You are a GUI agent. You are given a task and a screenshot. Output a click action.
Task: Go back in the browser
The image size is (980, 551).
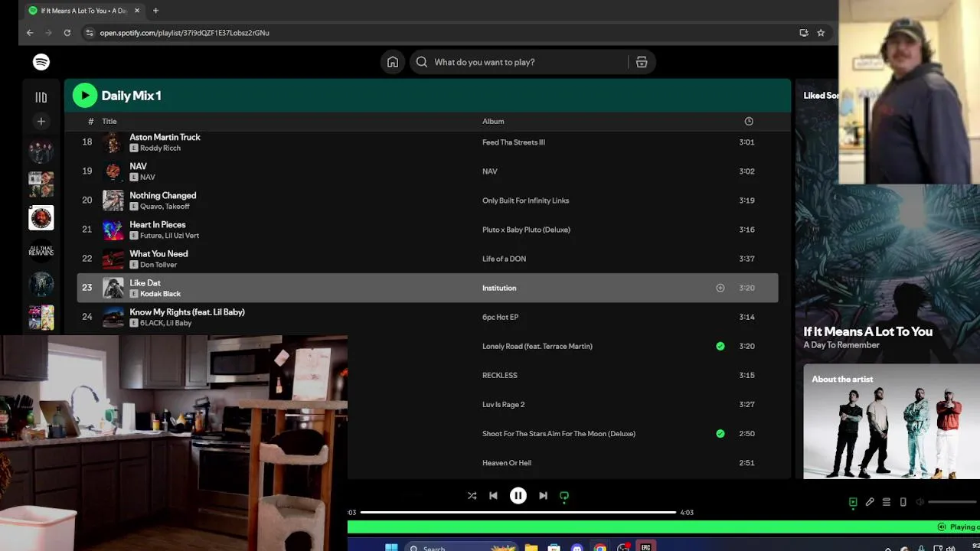point(30,33)
